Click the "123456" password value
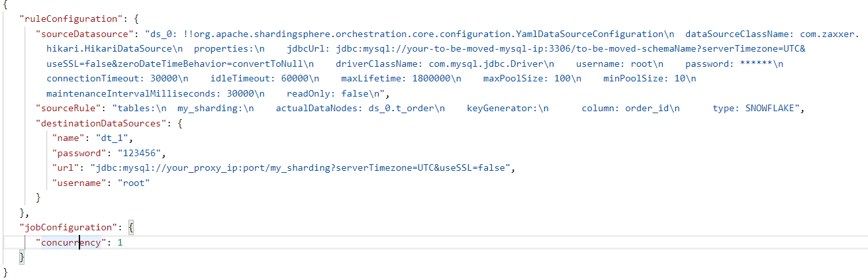Image resolution: width=868 pixels, height=280 pixels. tap(136, 153)
